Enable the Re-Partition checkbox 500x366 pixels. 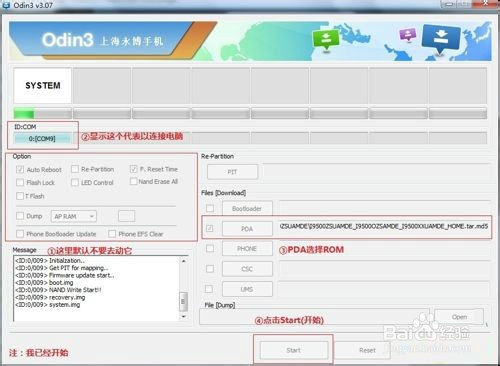click(75, 169)
